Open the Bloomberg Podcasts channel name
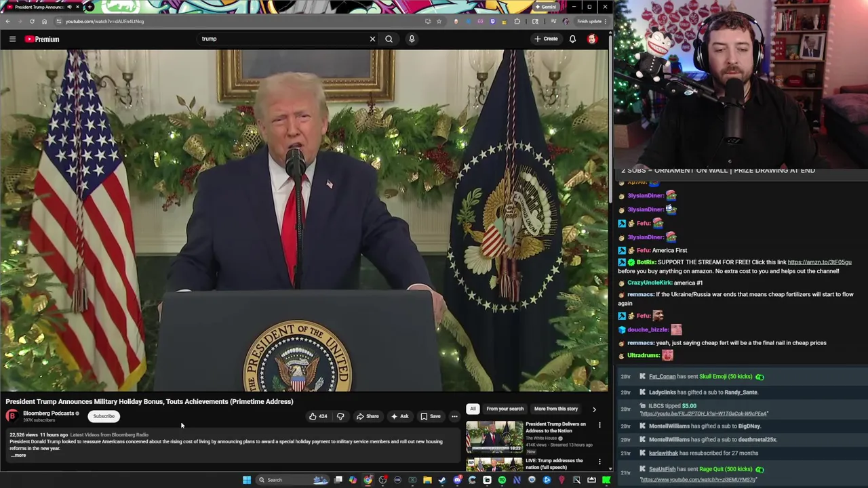This screenshot has height=488, width=868. point(48,413)
